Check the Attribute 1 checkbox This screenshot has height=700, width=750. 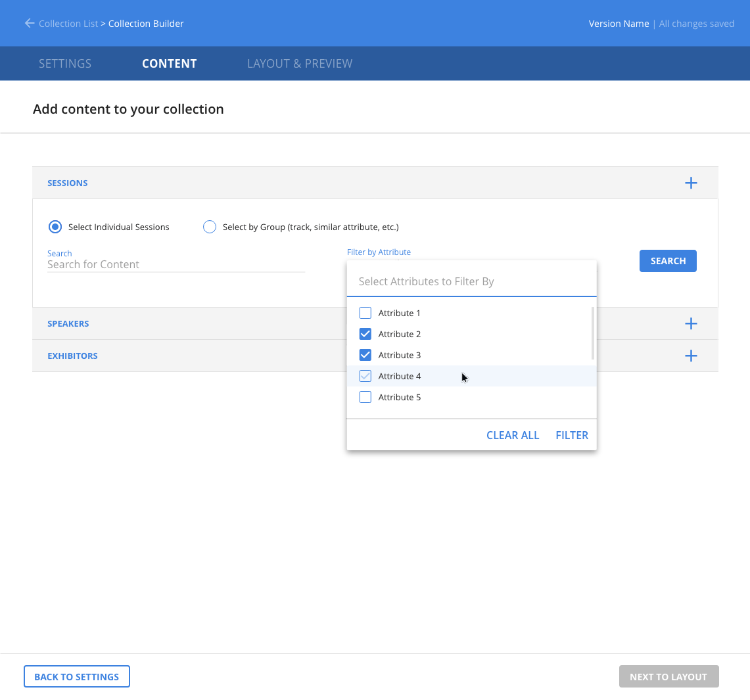click(365, 313)
